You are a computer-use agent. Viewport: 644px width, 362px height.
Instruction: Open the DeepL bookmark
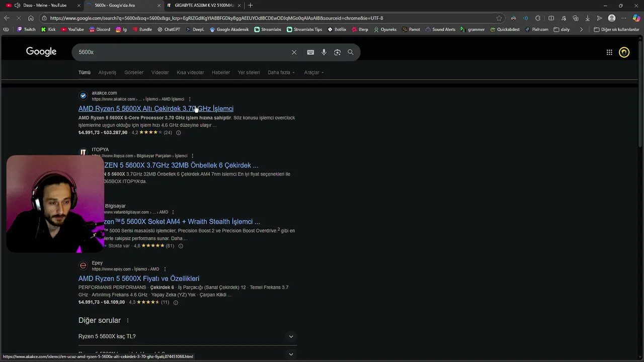click(195, 30)
